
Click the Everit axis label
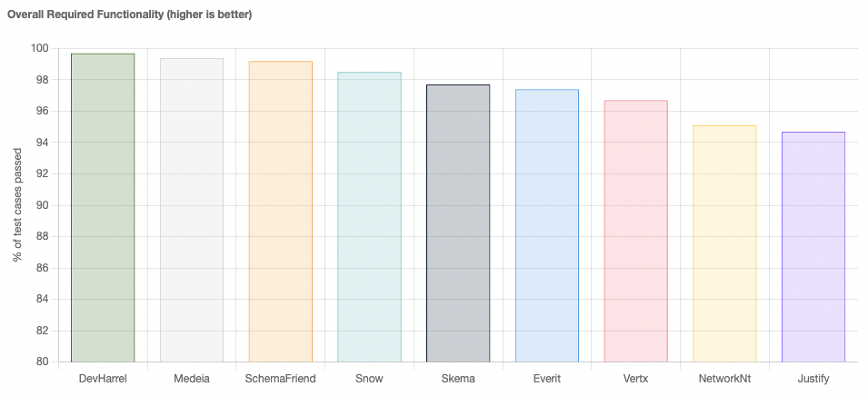click(x=547, y=379)
